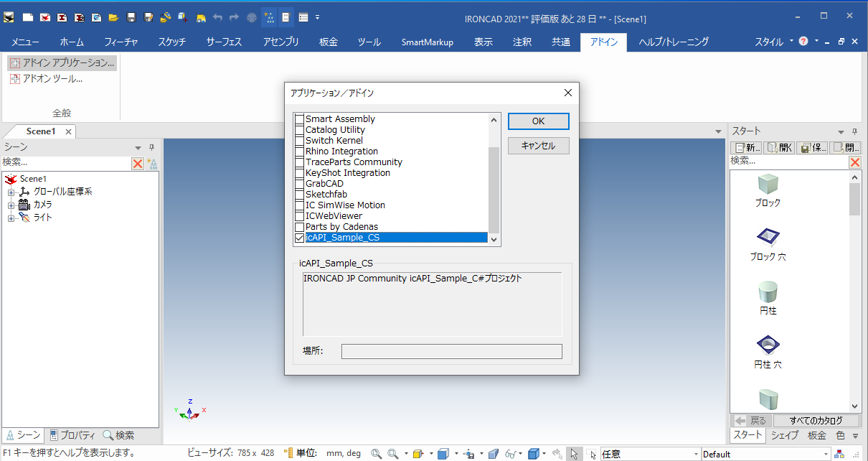Click the アドオン ツール ribbon icon

(x=15, y=79)
